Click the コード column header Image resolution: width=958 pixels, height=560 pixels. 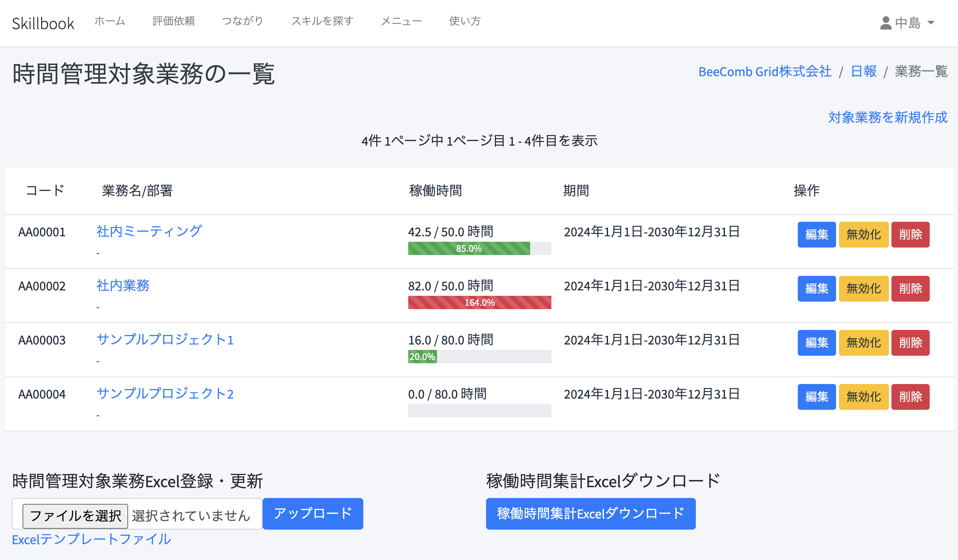click(x=45, y=191)
